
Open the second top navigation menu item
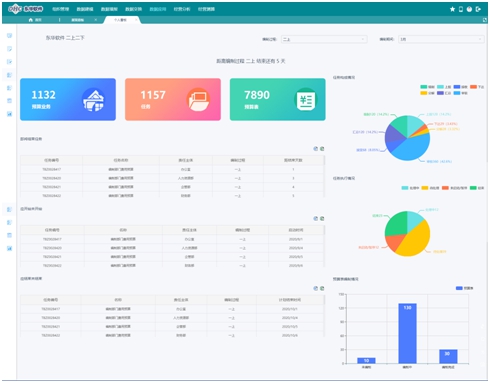pos(85,9)
